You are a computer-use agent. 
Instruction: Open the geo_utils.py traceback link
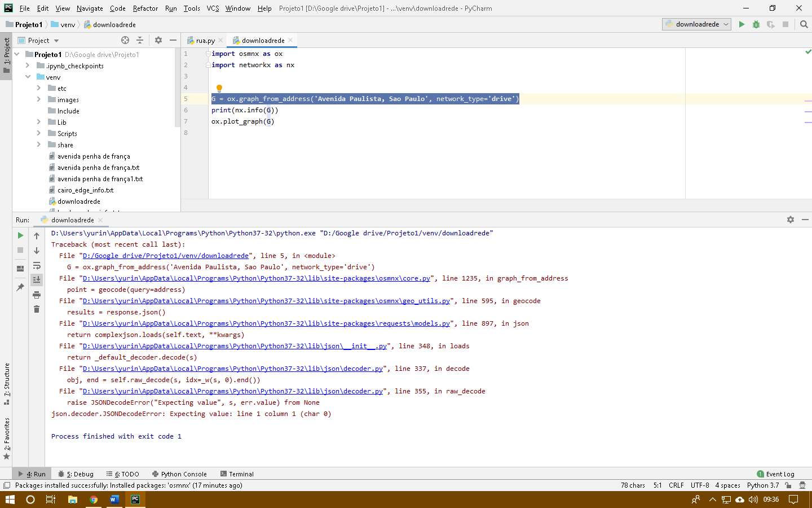coord(266,301)
